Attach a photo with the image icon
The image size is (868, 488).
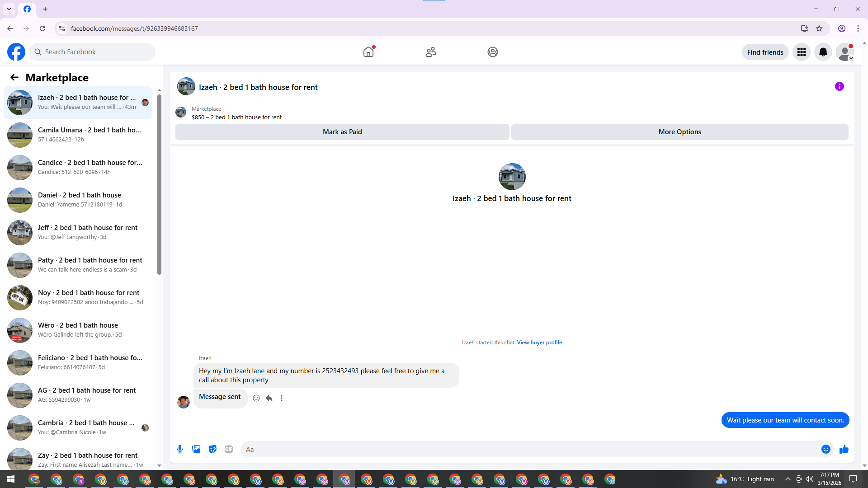[x=196, y=449]
